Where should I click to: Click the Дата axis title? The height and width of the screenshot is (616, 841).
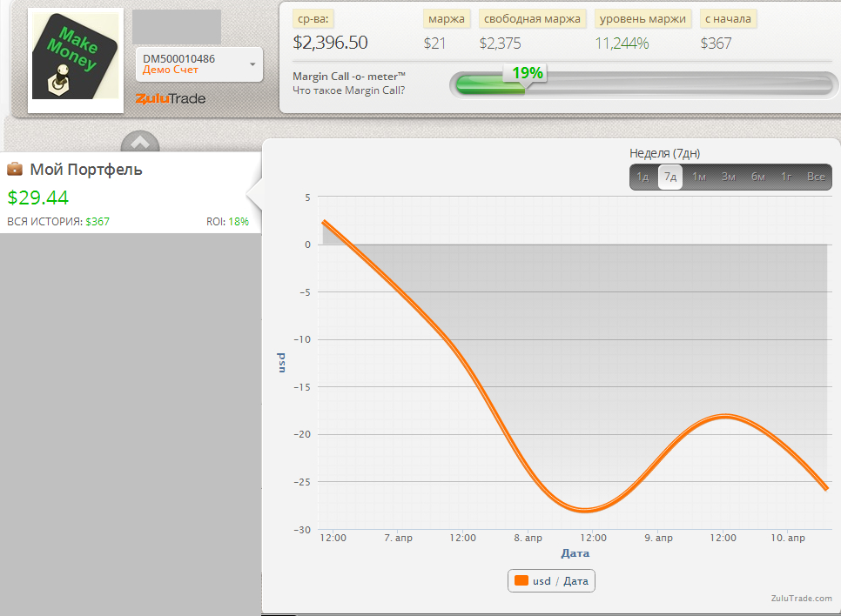575,553
